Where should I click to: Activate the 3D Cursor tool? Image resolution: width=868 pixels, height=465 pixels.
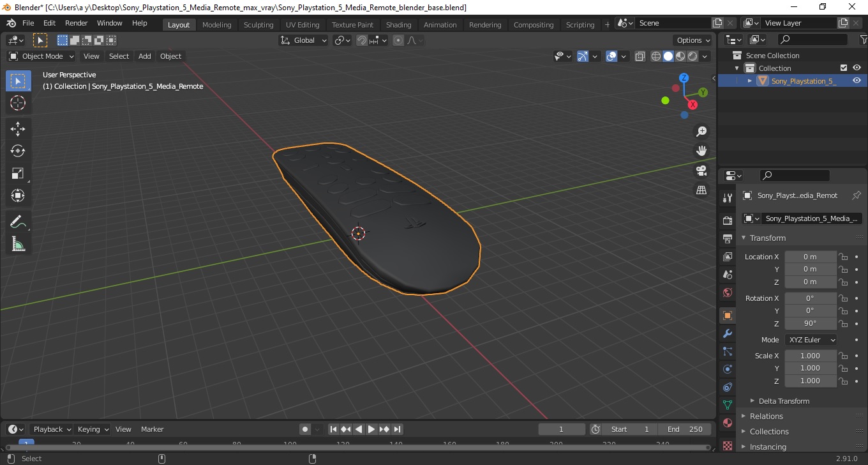coord(18,103)
